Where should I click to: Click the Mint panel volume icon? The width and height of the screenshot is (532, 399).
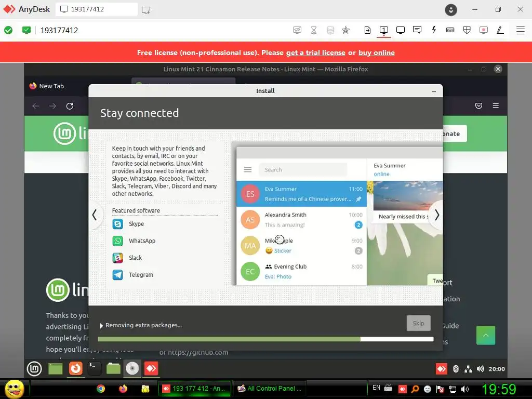[481, 369]
